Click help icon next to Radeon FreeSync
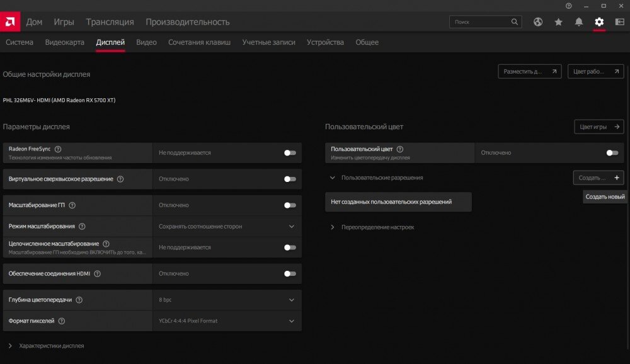The image size is (630, 364). pos(58,149)
